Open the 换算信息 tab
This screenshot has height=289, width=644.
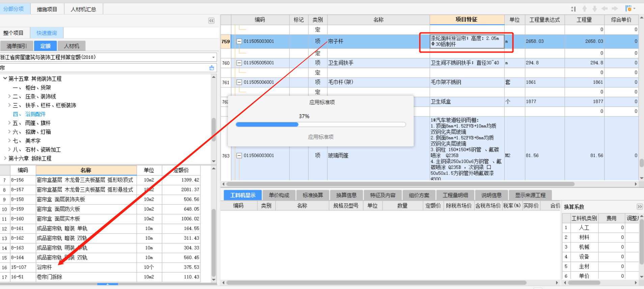click(346, 195)
